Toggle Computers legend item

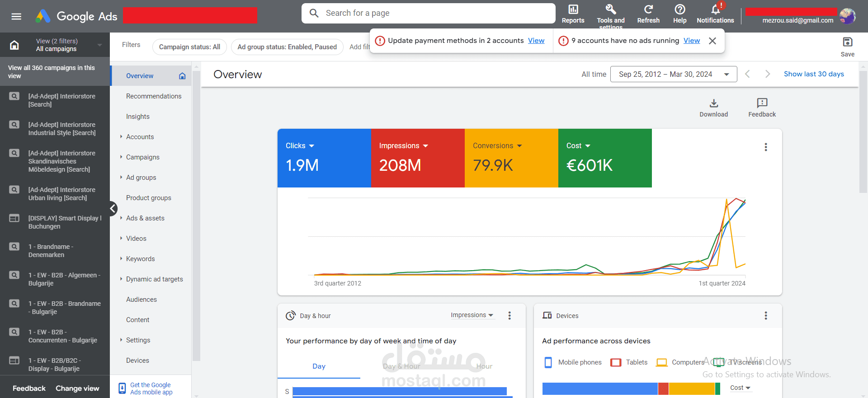680,362
